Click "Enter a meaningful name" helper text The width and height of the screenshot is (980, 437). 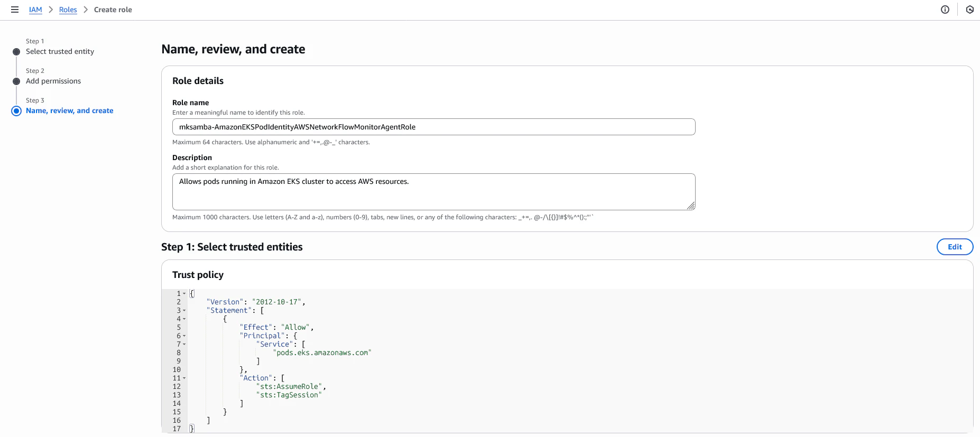238,113
